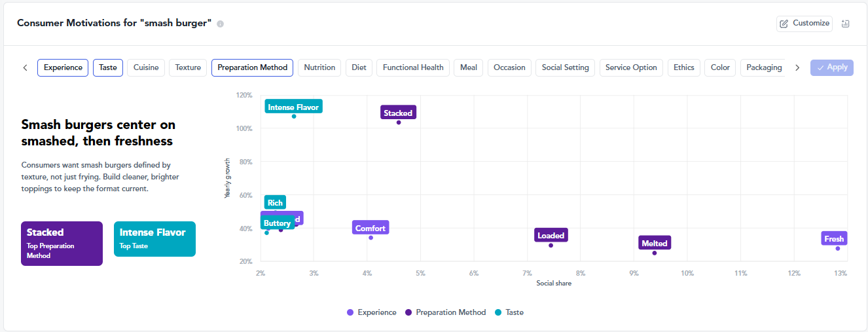This screenshot has height=332, width=868.
Task: Enable the Texture filter chip
Action: pos(188,67)
